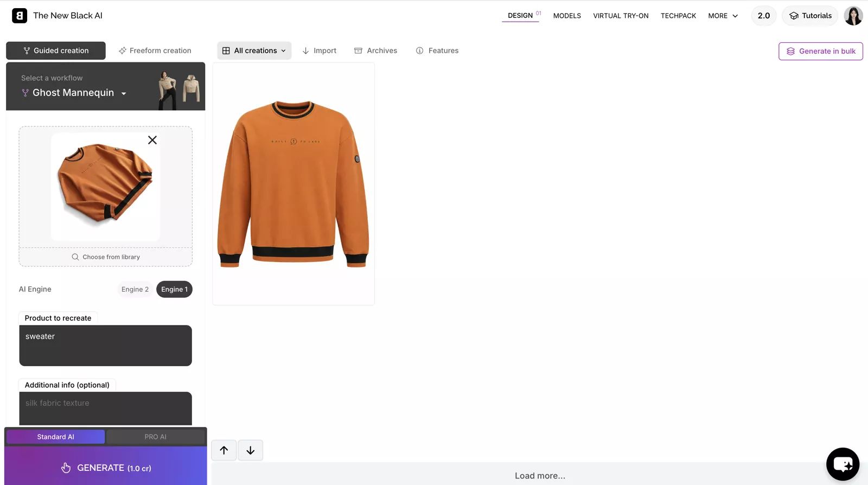This screenshot has height=485, width=868.
Task: Open the DESIGN navigation tab
Action: click(520, 16)
